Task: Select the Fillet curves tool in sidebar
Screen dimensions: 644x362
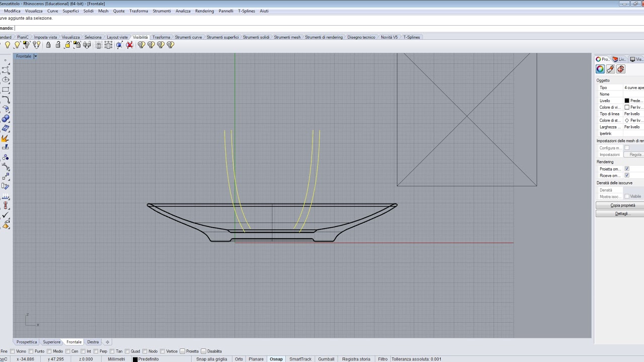Action: pyautogui.click(x=6, y=100)
